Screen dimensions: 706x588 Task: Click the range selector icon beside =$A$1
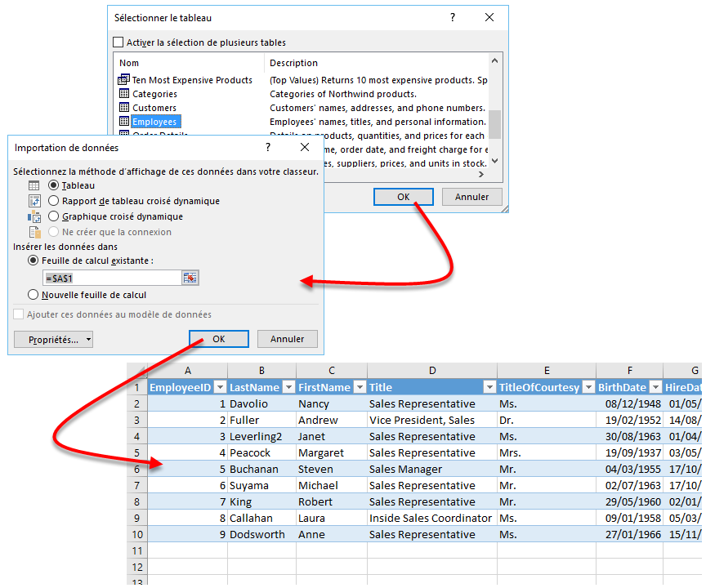190,278
